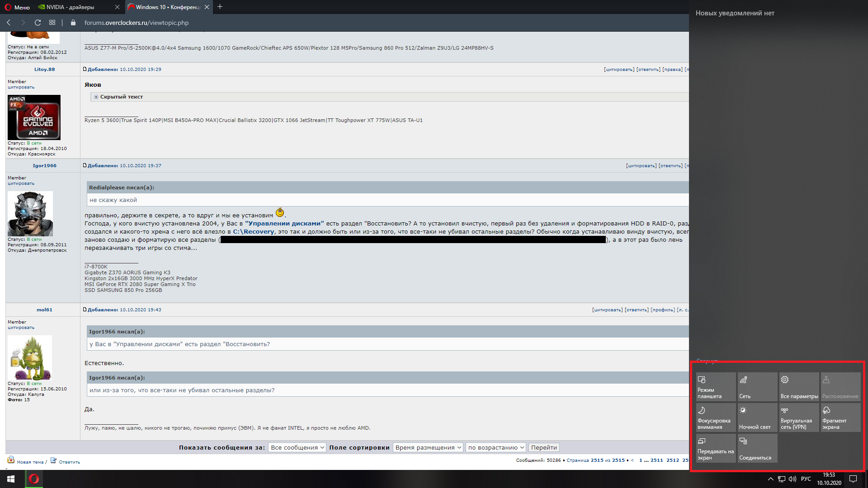Open 'по возрастанию' sort order dropdown
The height and width of the screenshot is (488, 868).
coord(495,447)
